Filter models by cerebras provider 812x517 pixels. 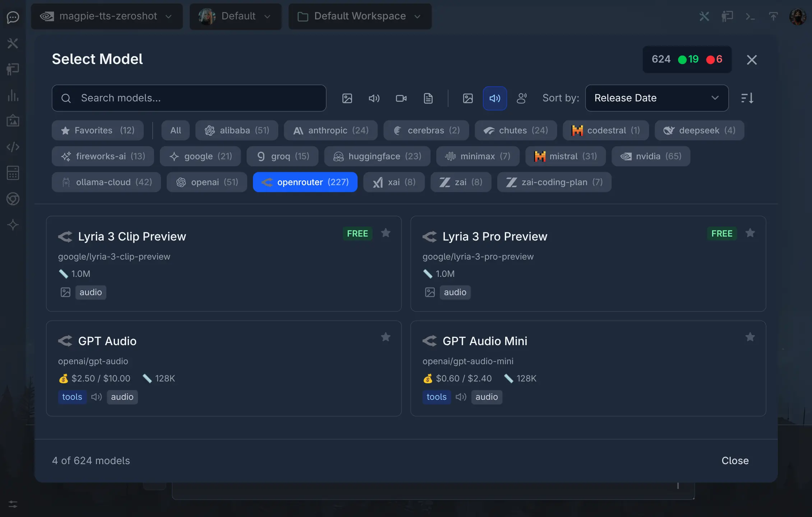426,130
